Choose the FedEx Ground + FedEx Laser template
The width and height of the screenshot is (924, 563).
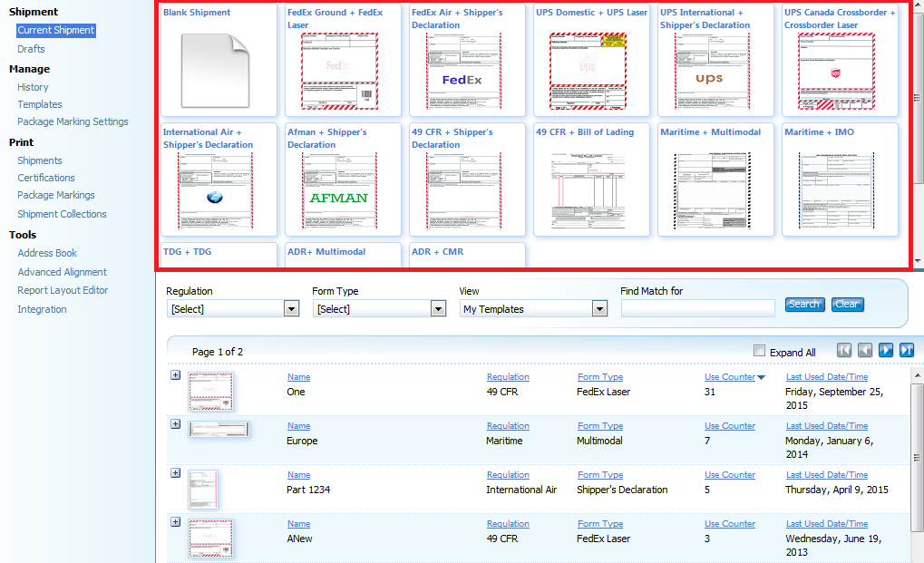(339, 70)
